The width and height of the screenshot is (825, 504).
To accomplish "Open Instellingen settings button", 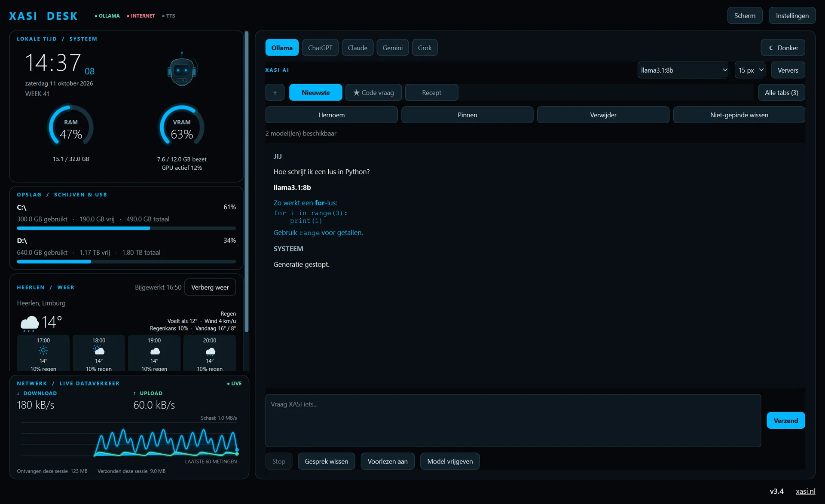I will coord(792,15).
